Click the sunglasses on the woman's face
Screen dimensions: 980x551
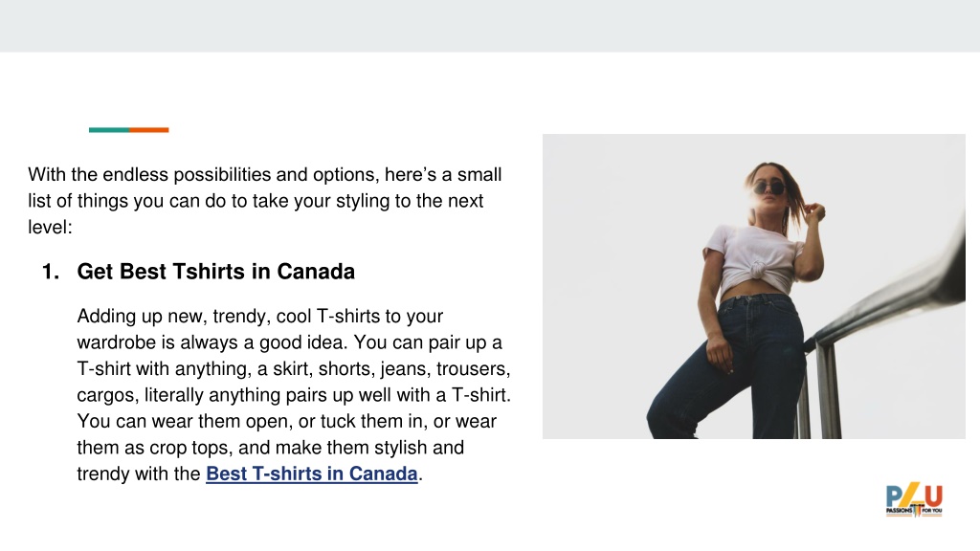pos(768,188)
